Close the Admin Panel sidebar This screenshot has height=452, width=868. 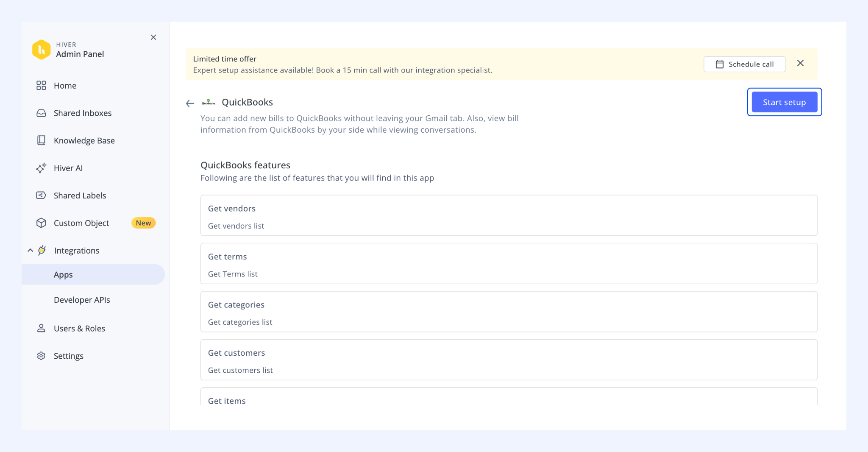153,37
